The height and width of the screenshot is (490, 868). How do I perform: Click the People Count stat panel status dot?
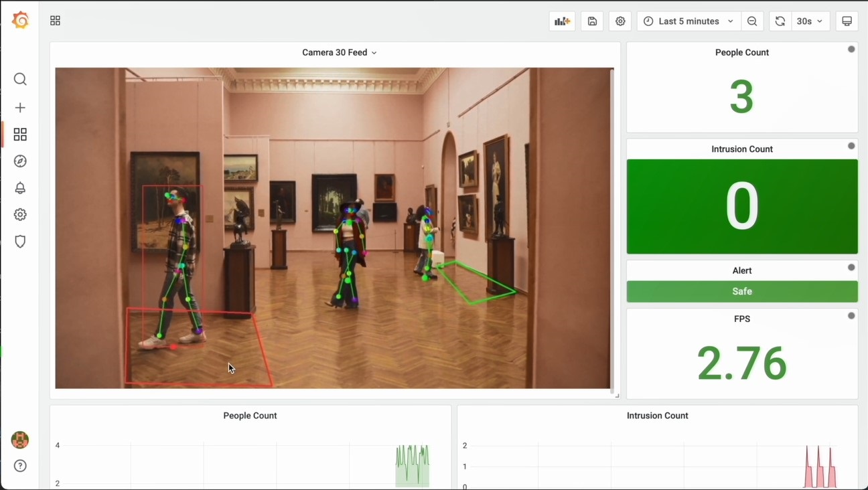pyautogui.click(x=851, y=49)
